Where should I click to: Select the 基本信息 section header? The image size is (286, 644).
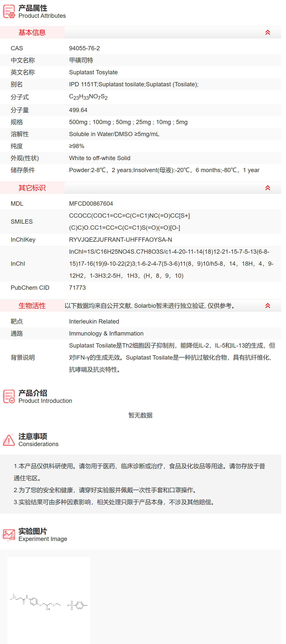pyautogui.click(x=32, y=33)
